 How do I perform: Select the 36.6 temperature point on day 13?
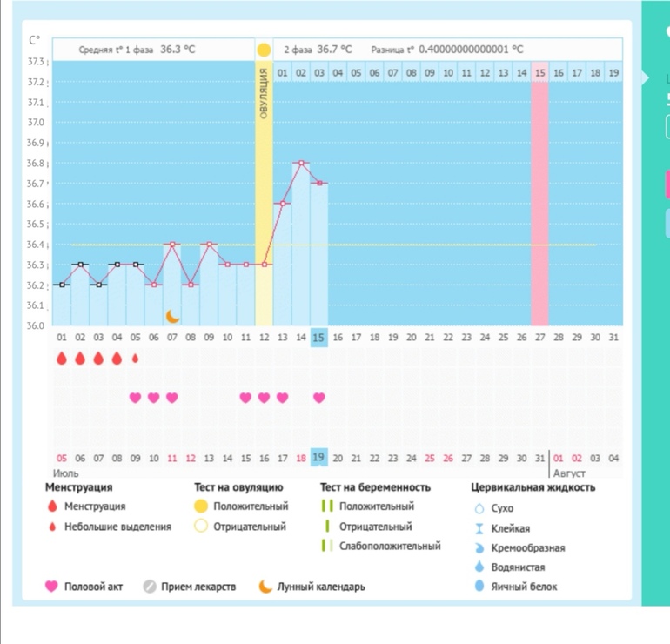pyautogui.click(x=282, y=204)
